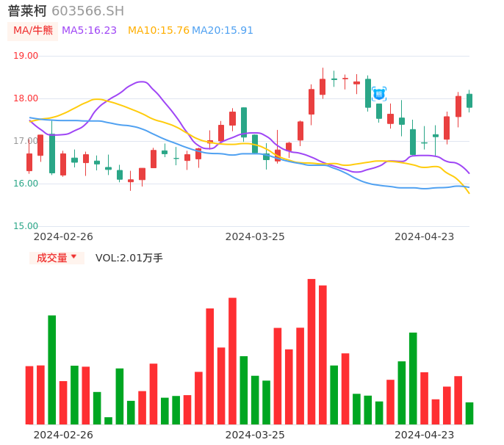Image resolution: width=504 pixels, height=445 pixels.
Task: Click the 15.00 price axis label
Action: click(26, 226)
